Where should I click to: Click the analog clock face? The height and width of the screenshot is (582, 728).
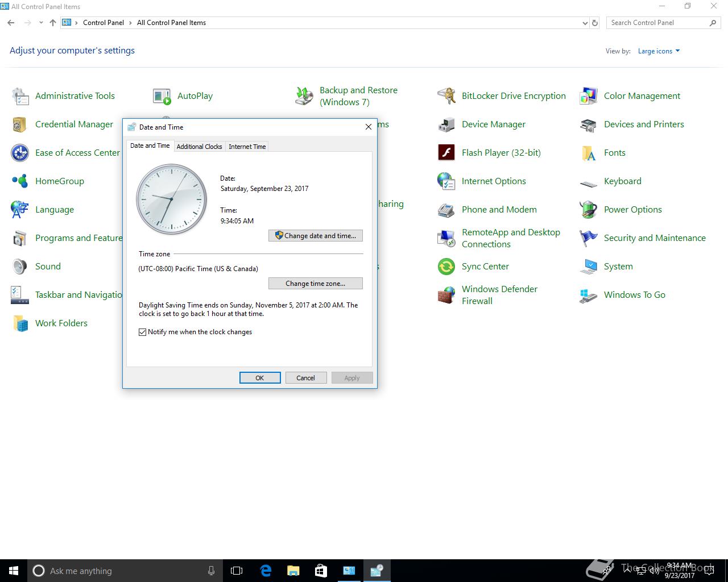tap(171, 199)
